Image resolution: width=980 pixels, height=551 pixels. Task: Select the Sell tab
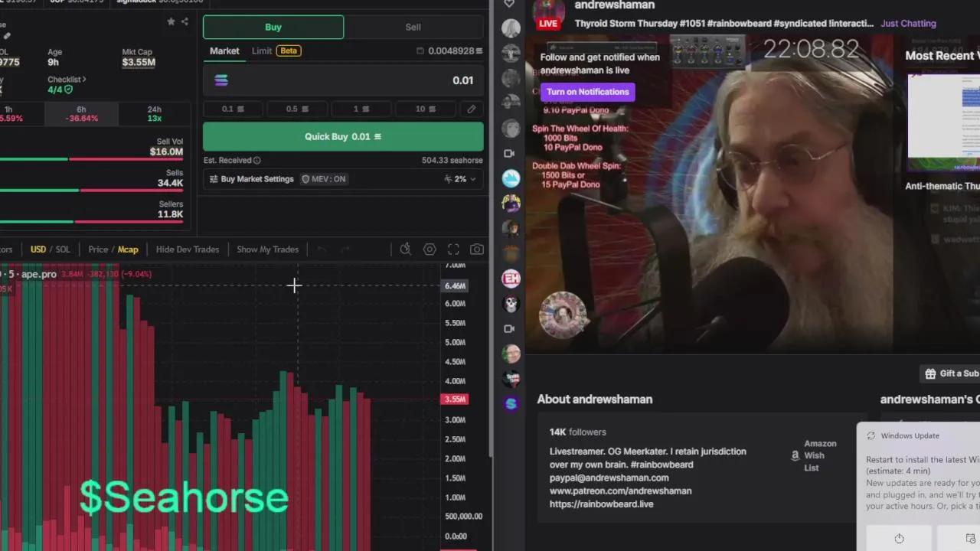coord(413,27)
